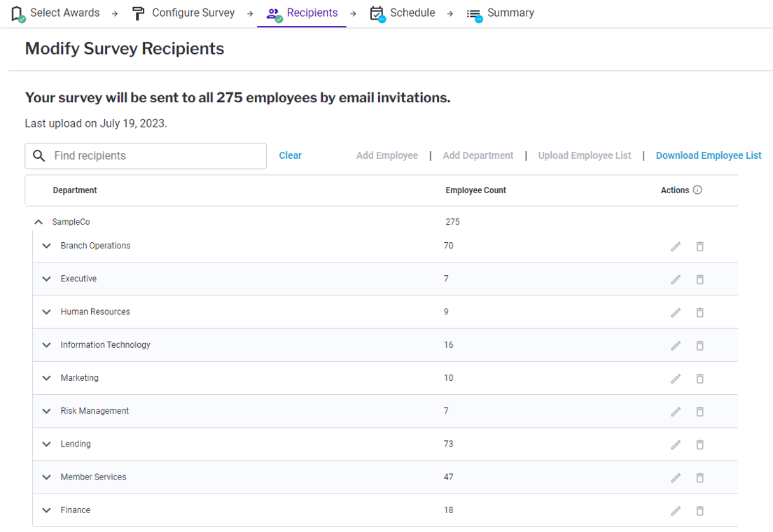Screen dimensions: 773x532
Task: Click pencil icon for Member Services
Action: [676, 477]
